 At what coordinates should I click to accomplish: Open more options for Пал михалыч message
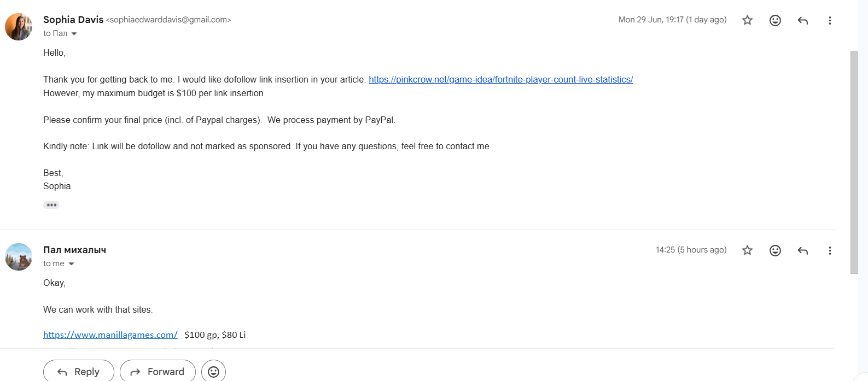click(830, 250)
